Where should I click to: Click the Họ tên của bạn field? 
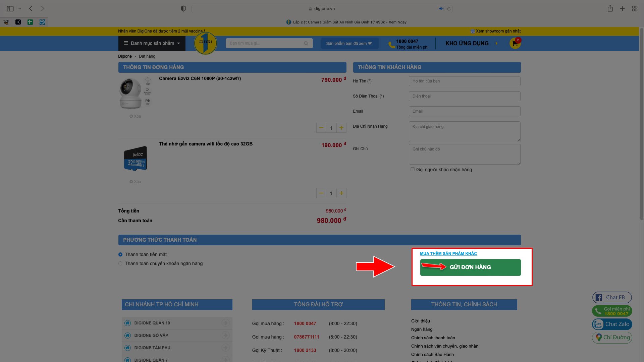464,81
